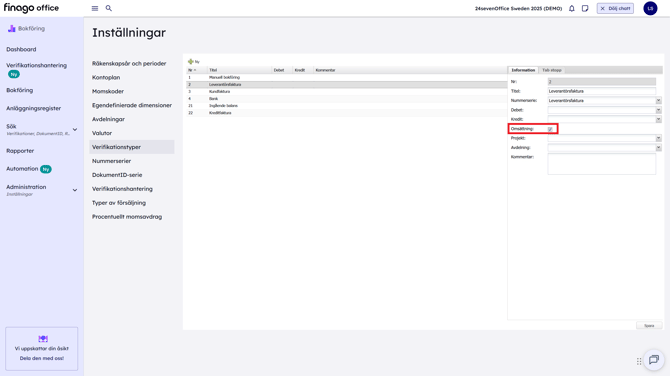The width and height of the screenshot is (670, 376).
Task: Open Anläggningsregister in sidebar
Action: (33, 108)
